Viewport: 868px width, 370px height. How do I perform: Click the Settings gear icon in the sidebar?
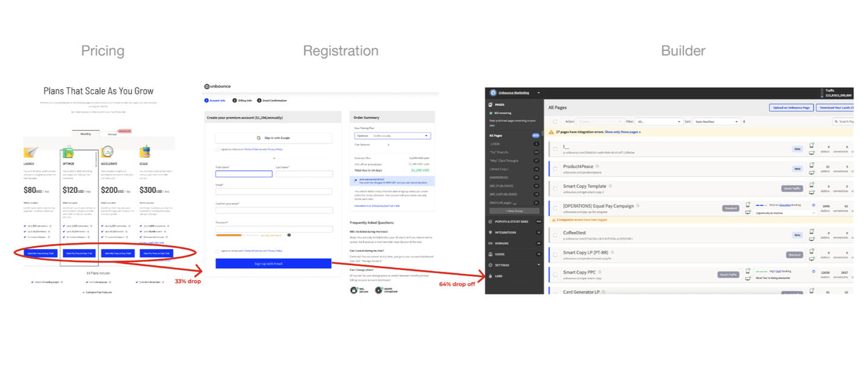click(x=489, y=265)
